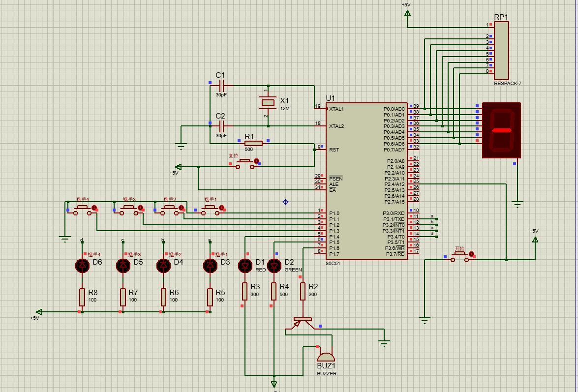The height and width of the screenshot is (392, 578).
Task: Click the +5V terminal beside the reset button
Action: coord(178,167)
